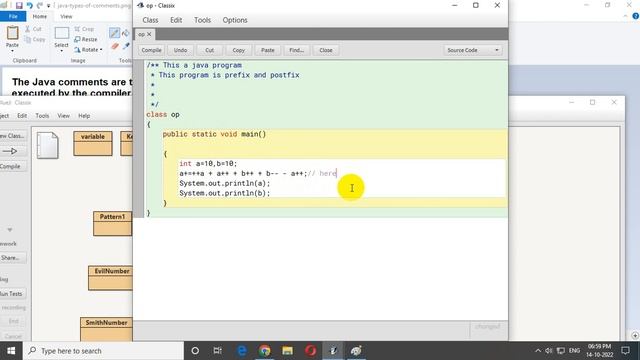
Task: Click the 'public static void main()' line
Action: tap(214, 134)
